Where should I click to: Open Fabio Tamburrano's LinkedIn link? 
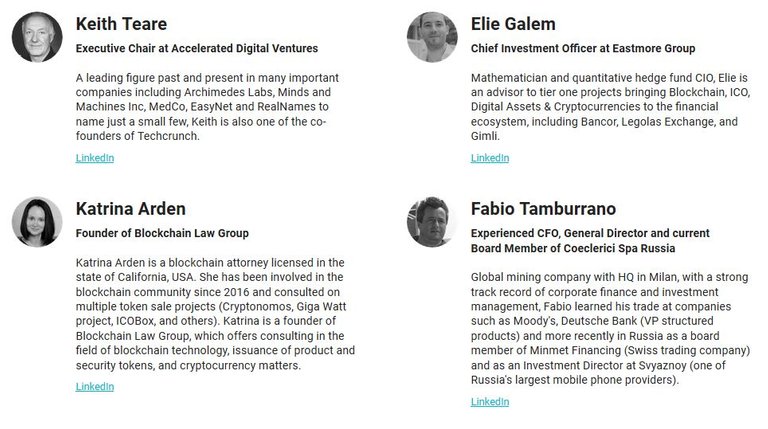coord(490,402)
